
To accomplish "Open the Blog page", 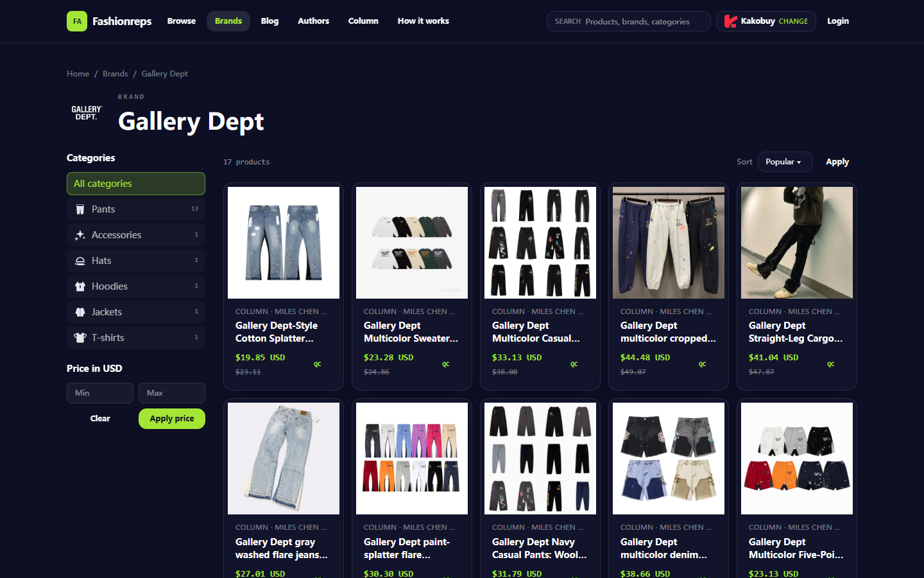I will click(269, 21).
